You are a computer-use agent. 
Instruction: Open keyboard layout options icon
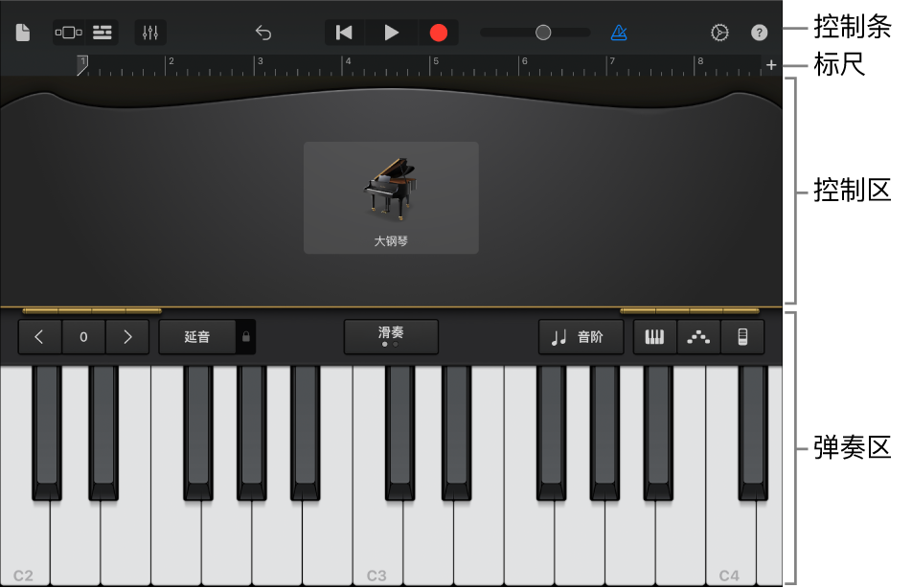654,337
